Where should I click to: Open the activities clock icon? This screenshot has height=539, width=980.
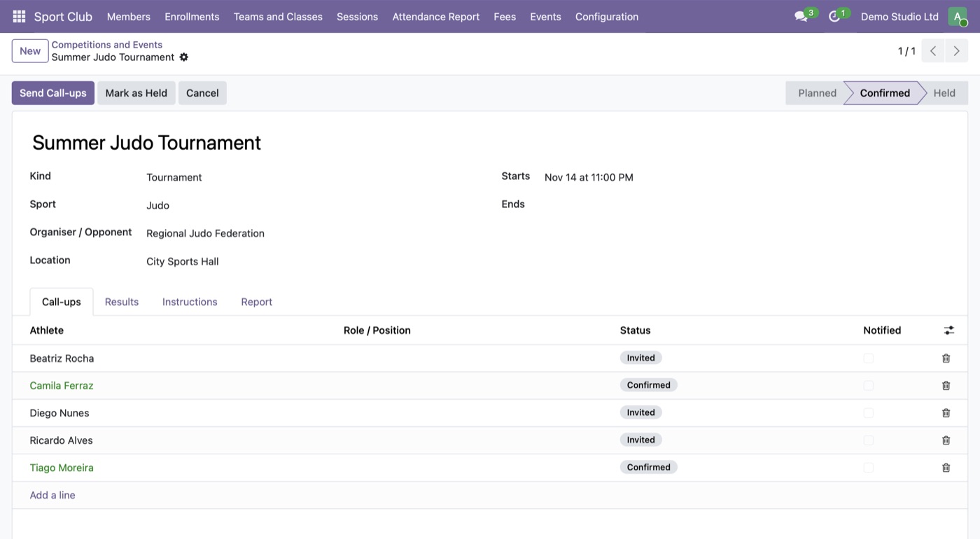point(834,16)
